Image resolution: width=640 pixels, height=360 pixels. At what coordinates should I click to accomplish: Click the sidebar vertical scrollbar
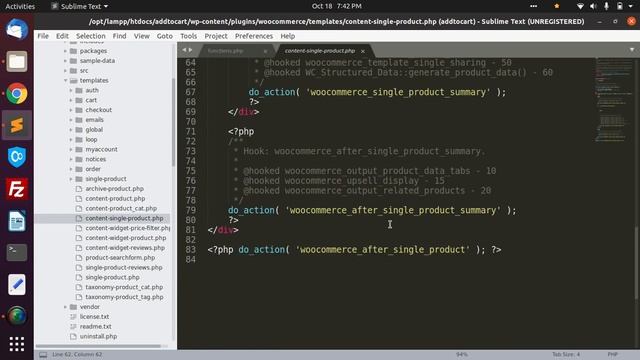point(173,122)
